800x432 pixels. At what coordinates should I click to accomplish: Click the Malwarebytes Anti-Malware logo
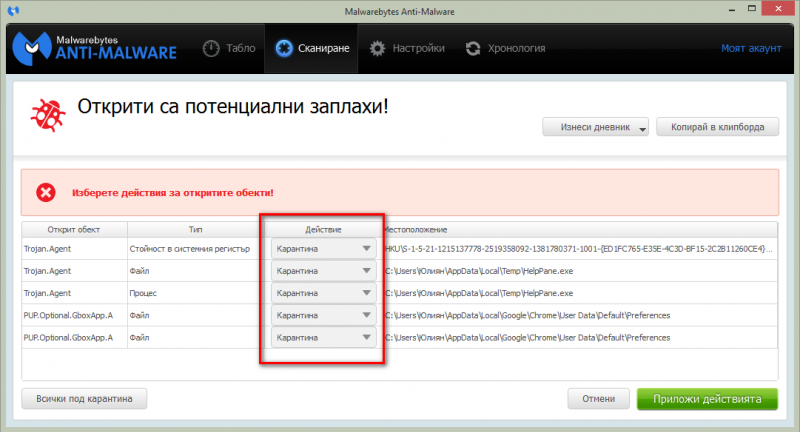94,48
